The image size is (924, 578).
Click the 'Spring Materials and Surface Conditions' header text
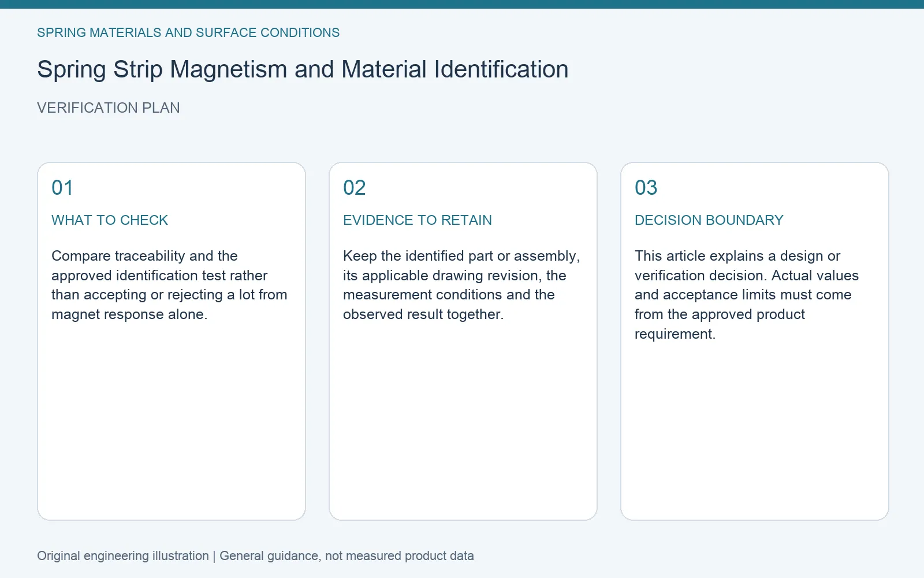coord(188,32)
